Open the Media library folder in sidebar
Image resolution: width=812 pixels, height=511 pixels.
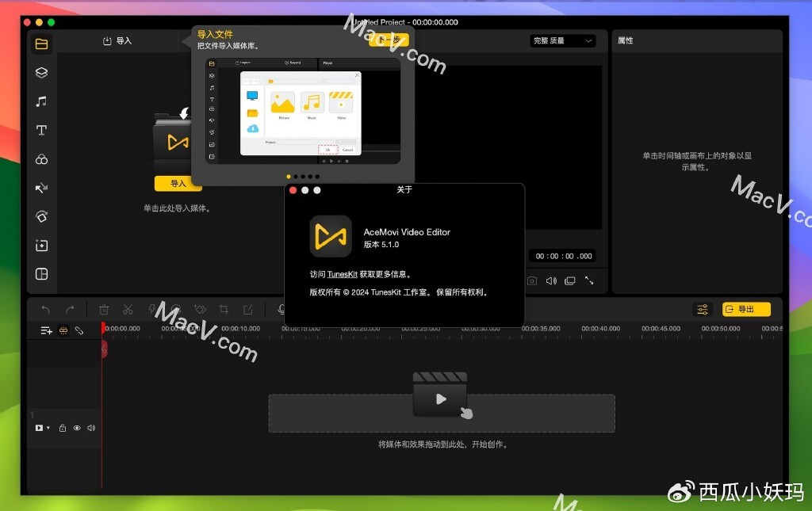pyautogui.click(x=41, y=44)
